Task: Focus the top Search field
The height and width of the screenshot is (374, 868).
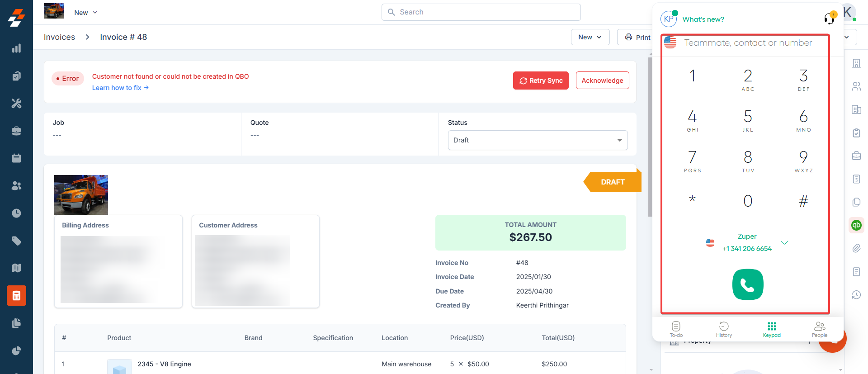Action: [x=481, y=12]
